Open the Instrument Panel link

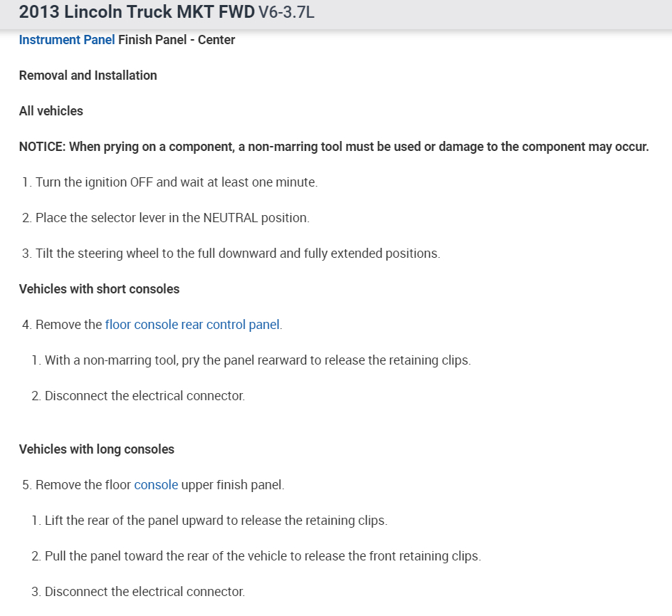tap(67, 40)
